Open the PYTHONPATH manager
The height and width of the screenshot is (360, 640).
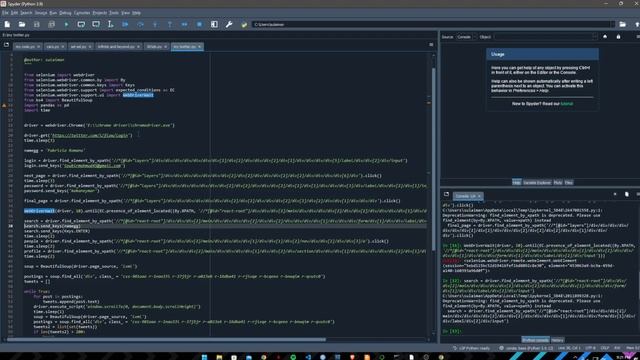[x=244, y=24]
